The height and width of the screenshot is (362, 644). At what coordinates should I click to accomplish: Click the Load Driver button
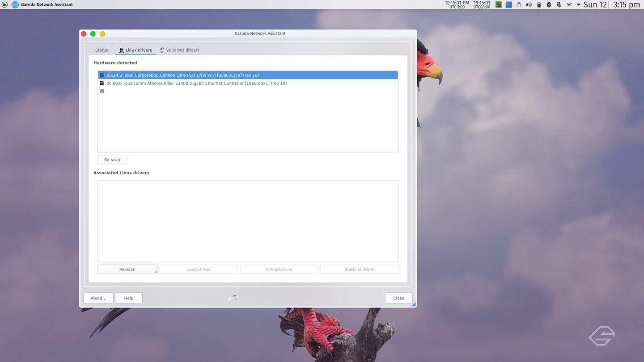point(199,269)
